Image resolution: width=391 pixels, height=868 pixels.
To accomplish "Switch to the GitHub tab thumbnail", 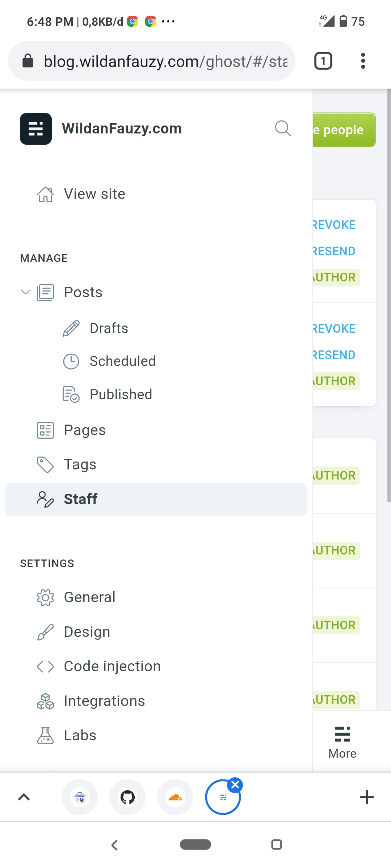I will pyautogui.click(x=127, y=797).
